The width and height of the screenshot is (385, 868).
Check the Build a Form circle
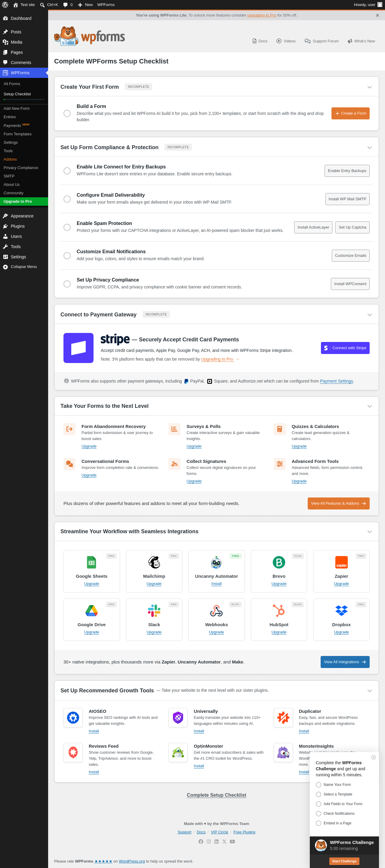[x=67, y=113]
